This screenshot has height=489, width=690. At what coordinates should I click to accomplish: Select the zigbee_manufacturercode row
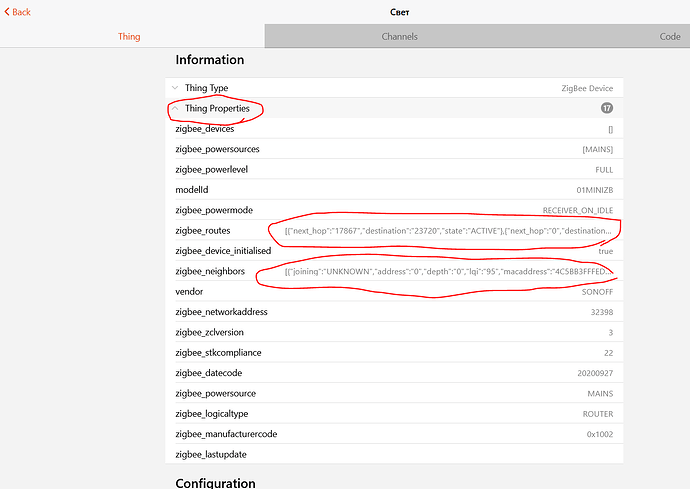coord(395,434)
